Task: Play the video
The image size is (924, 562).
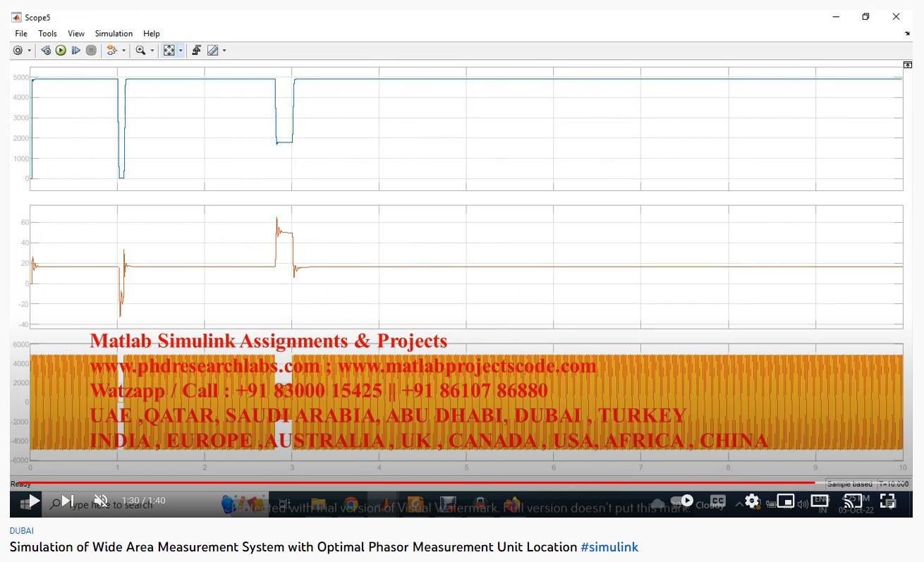Action: pyautogui.click(x=33, y=501)
